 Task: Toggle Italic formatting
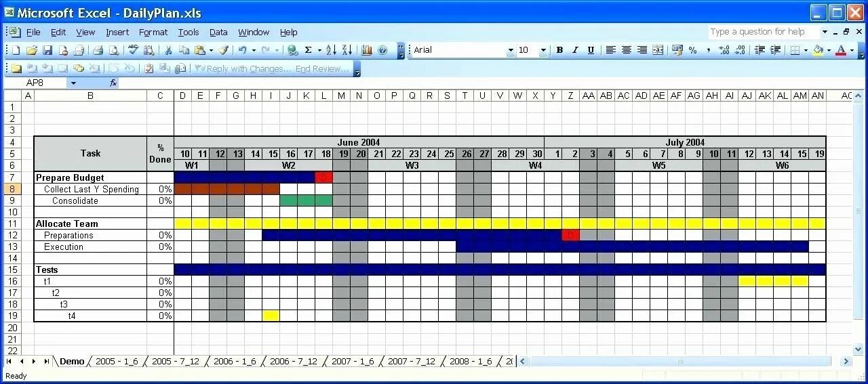(575, 50)
